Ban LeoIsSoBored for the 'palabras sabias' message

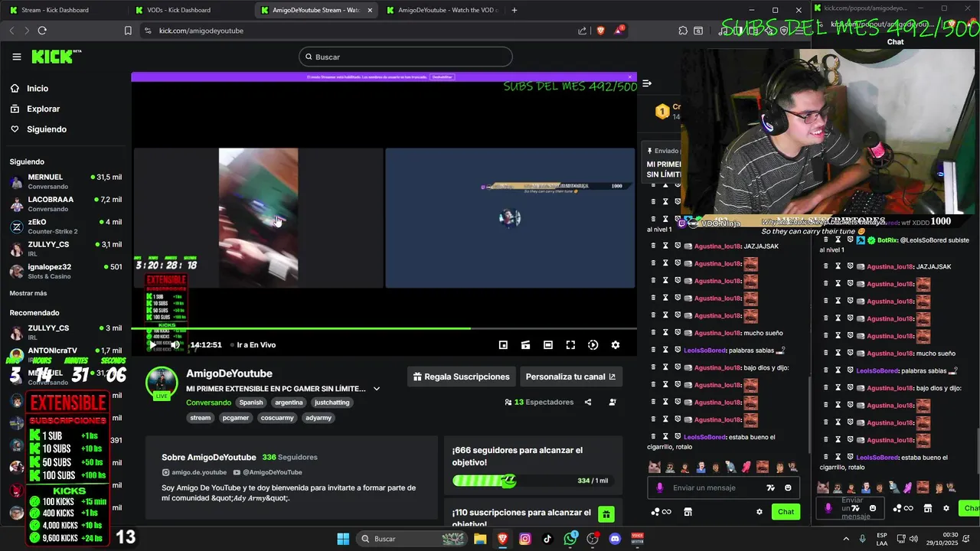click(678, 350)
